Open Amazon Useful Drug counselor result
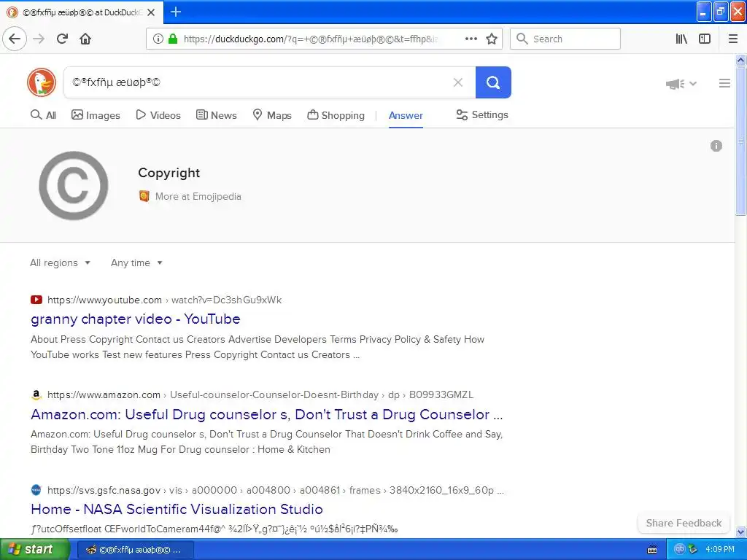The width and height of the screenshot is (747, 560). [267, 414]
